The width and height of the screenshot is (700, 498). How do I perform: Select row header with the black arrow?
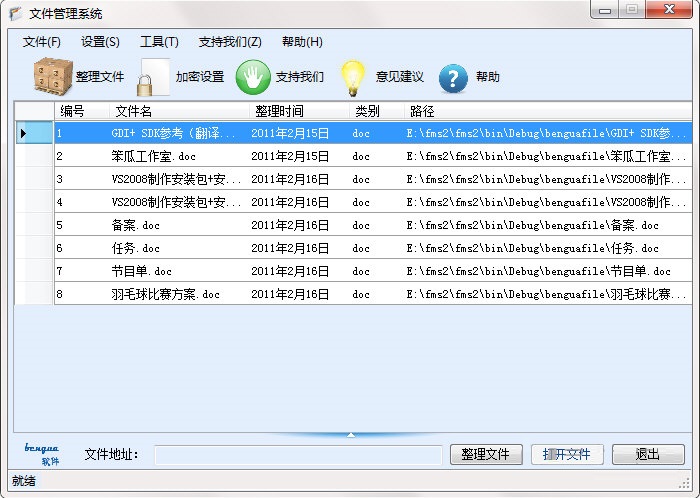[34, 133]
